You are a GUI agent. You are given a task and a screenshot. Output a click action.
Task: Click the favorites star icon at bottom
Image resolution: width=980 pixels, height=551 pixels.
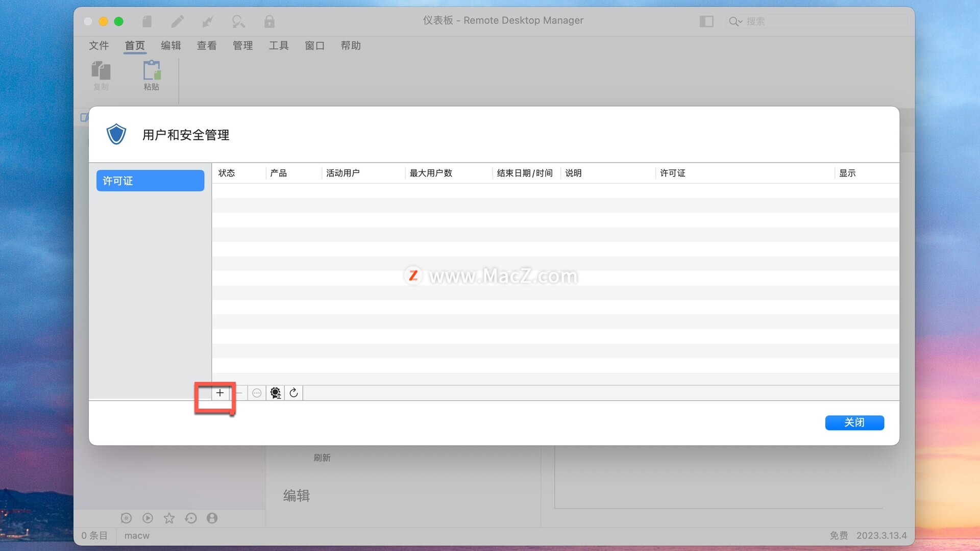coord(169,518)
